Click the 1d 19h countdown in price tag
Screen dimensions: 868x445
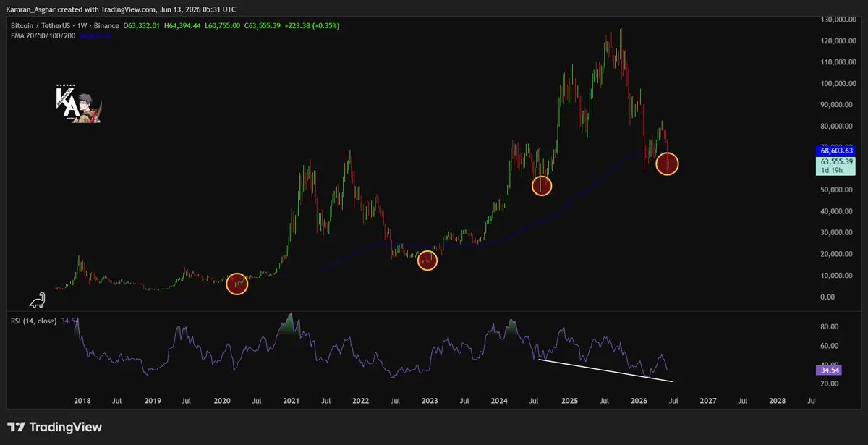830,171
